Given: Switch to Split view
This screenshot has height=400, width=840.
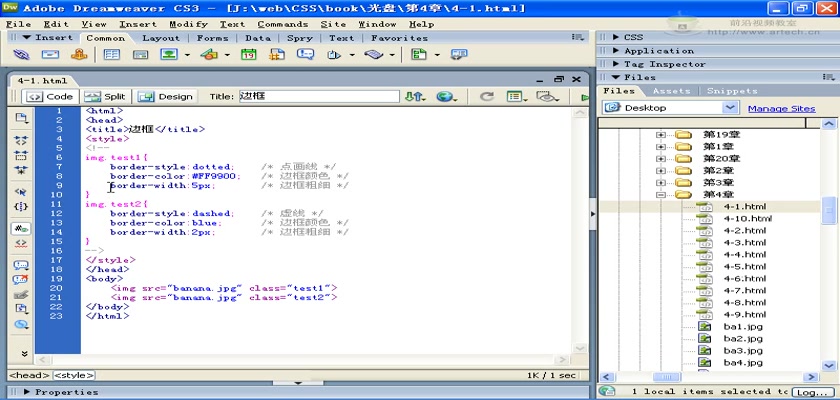Looking at the screenshot, I should pyautogui.click(x=105, y=97).
